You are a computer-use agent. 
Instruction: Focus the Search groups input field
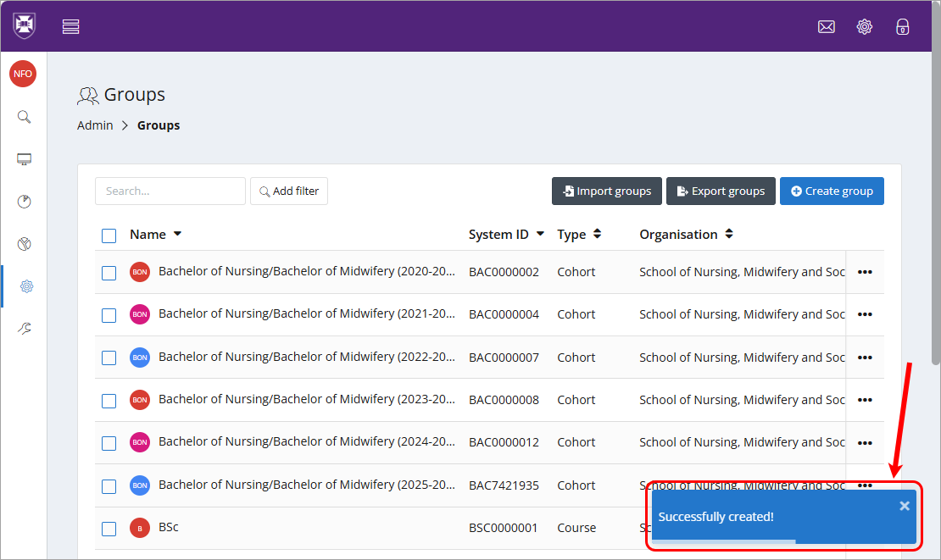coord(170,191)
